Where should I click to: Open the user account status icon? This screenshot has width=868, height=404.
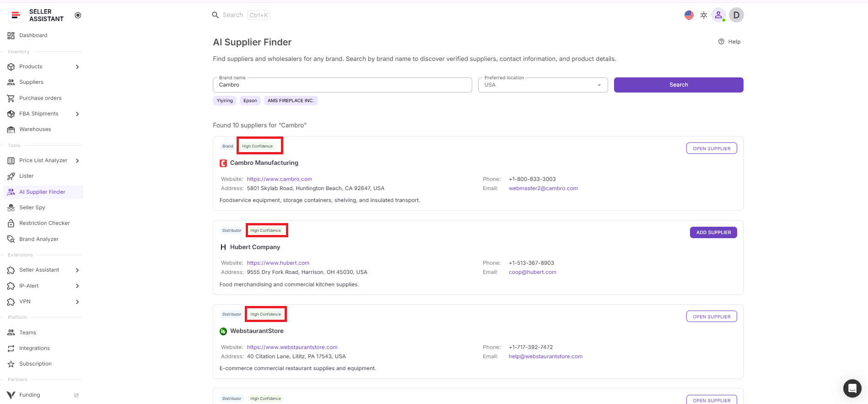click(x=719, y=15)
